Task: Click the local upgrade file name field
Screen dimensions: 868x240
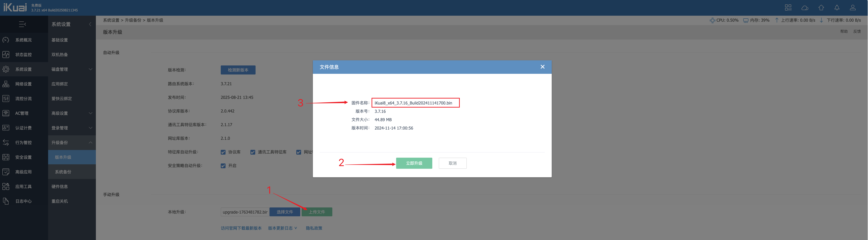Action: (x=245, y=212)
